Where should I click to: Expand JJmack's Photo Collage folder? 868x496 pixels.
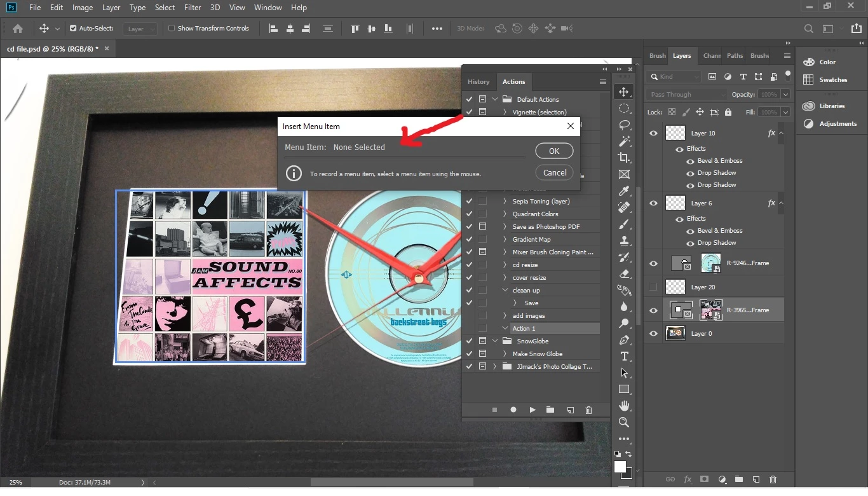[494, 367]
